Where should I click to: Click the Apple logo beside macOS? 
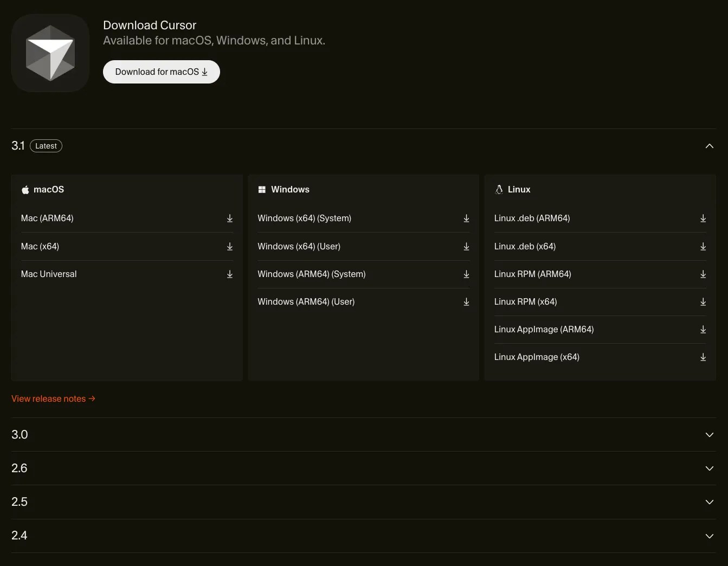pos(25,190)
